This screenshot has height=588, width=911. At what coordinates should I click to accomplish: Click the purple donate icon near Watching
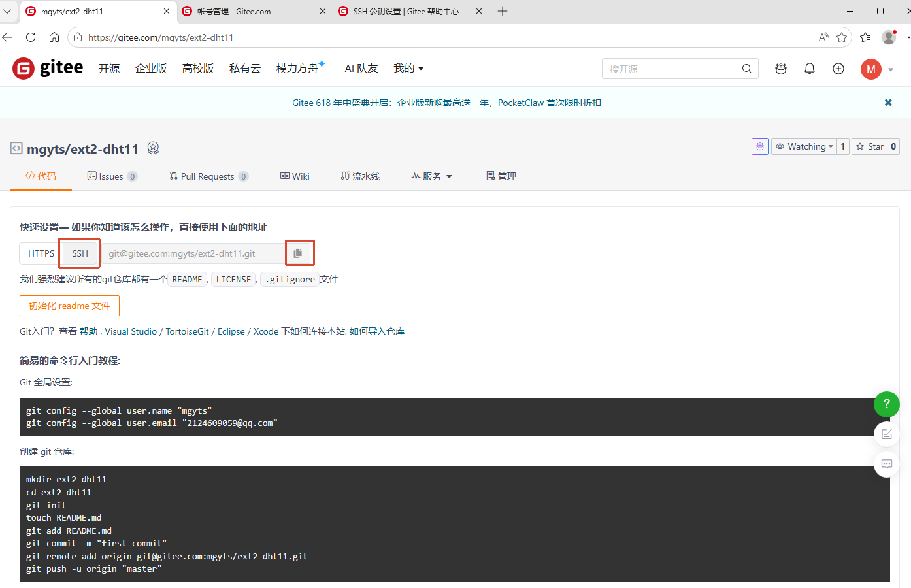click(x=760, y=146)
